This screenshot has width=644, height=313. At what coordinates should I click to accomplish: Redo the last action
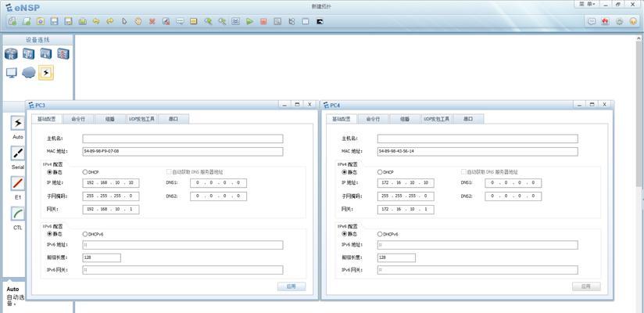(x=110, y=21)
